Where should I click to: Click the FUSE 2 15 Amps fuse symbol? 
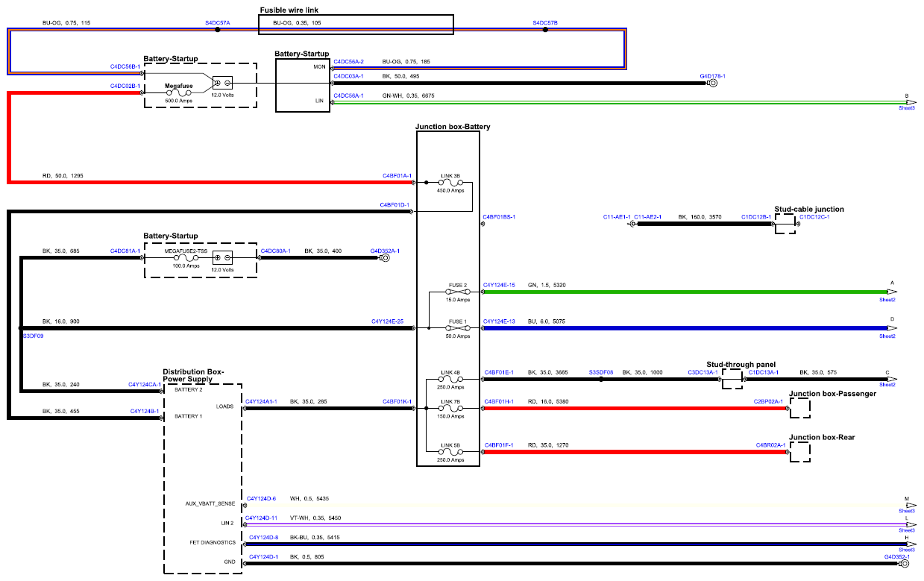click(458, 292)
